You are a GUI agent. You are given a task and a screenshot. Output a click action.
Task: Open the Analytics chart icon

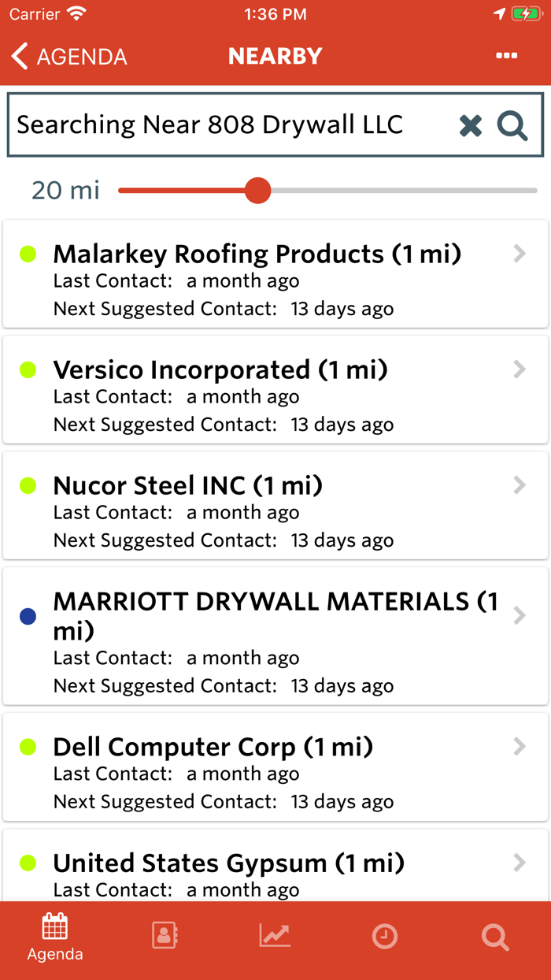(275, 937)
